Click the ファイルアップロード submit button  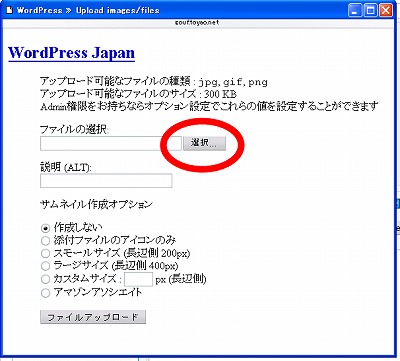[93, 317]
